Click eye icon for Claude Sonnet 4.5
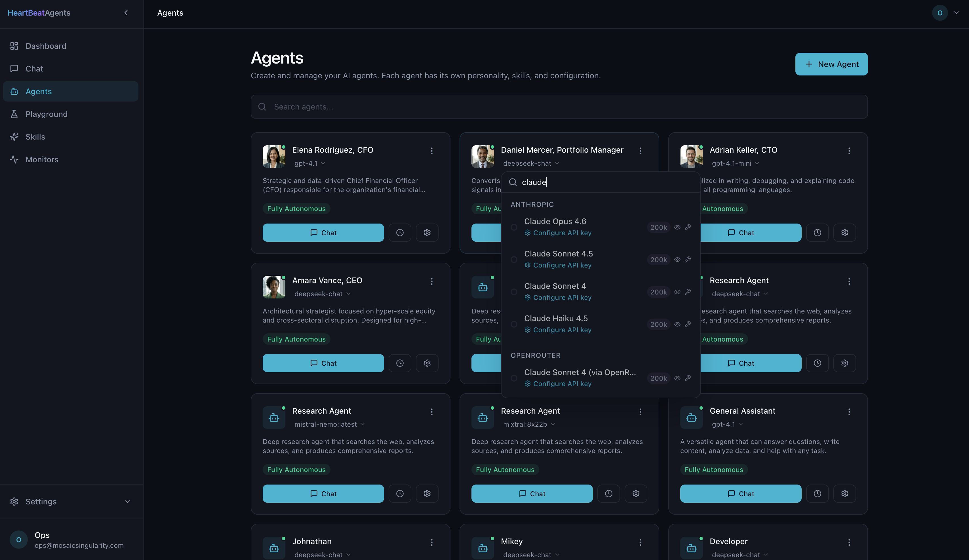Screen dimensions: 969x560 [x=677, y=260]
